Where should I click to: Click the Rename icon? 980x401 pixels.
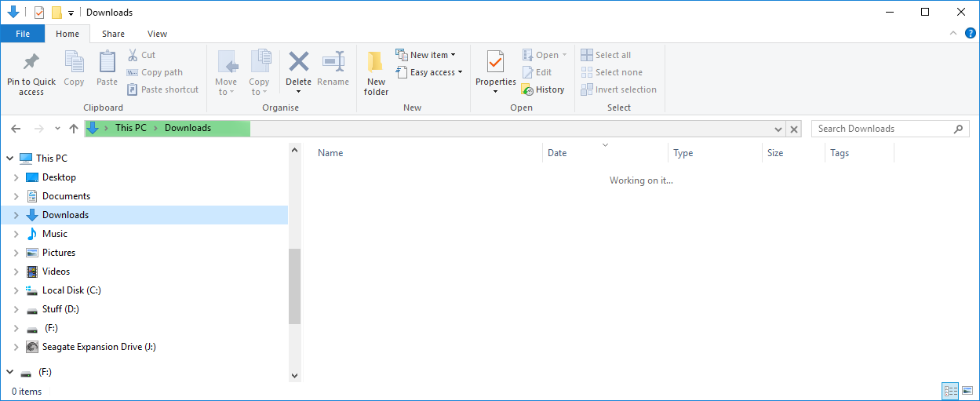[x=333, y=62]
